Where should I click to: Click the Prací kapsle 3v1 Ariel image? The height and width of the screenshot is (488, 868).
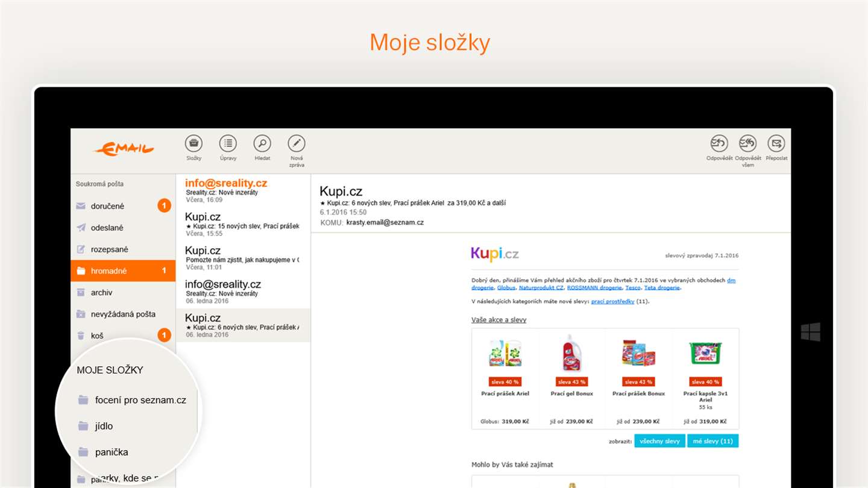[705, 353]
